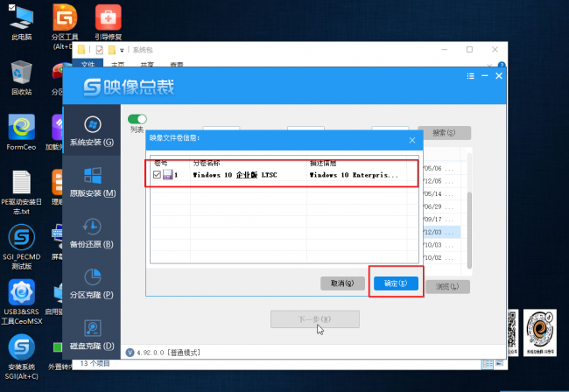Expand the Explorer quick access toolbar dropdown
Screen dimensions: 569x392
122,50
